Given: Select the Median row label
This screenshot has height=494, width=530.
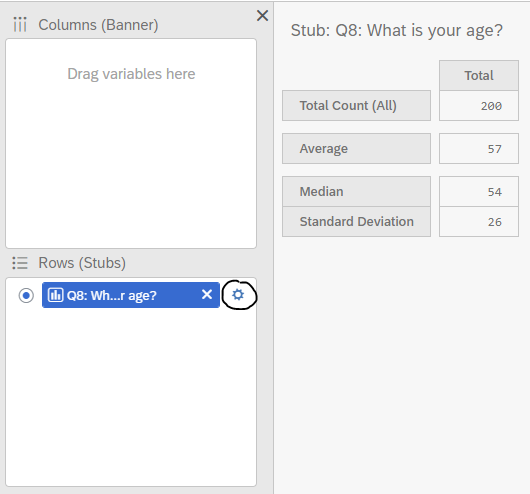Looking at the screenshot, I should click(x=357, y=191).
